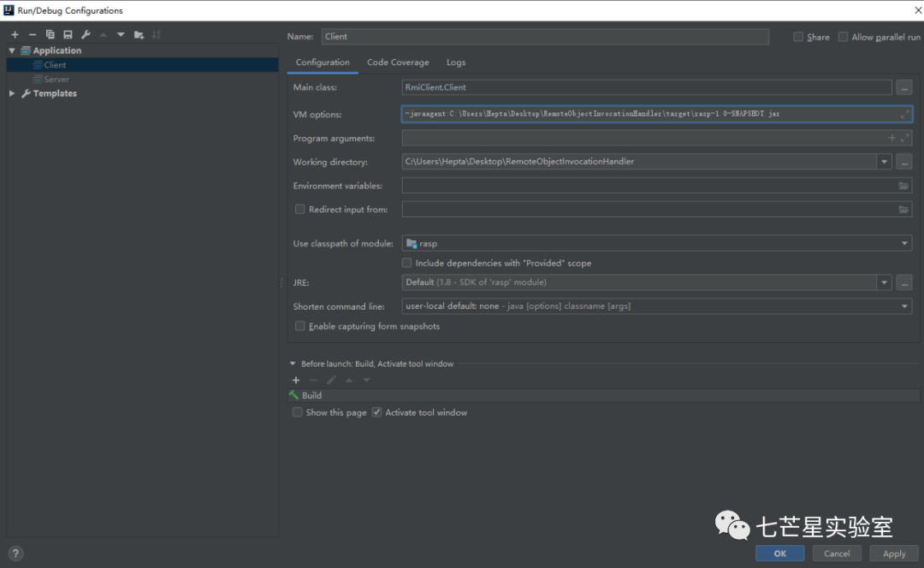Screen dimensions: 924x568
Task: Browse working directory ellipsis button
Action: pos(904,162)
